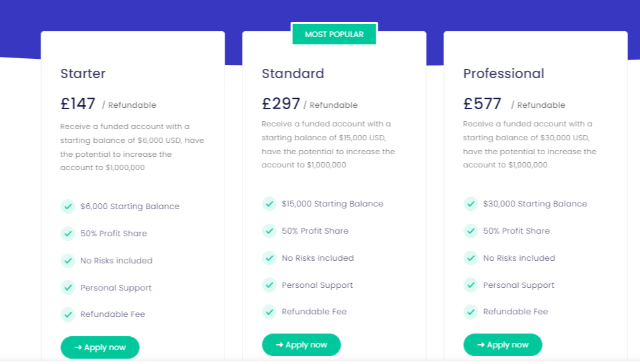The height and width of the screenshot is (364, 640).
Task: Click the £147 price on the Starter plan
Action: coord(78,104)
